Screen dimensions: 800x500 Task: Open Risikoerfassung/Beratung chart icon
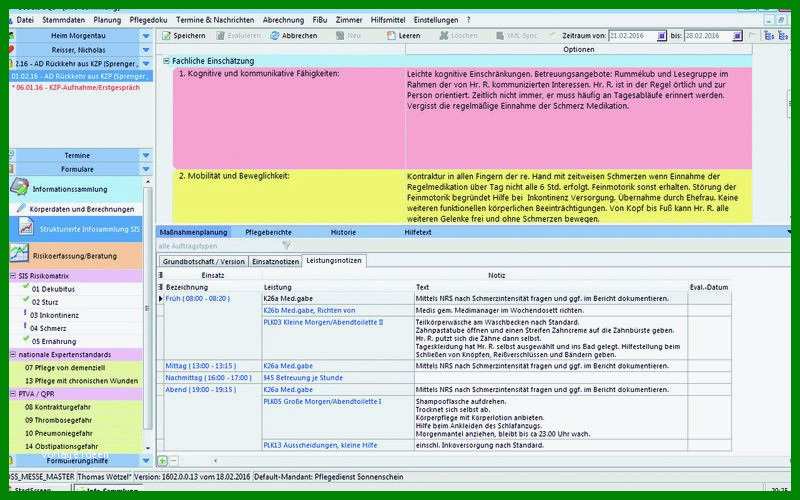(20, 255)
